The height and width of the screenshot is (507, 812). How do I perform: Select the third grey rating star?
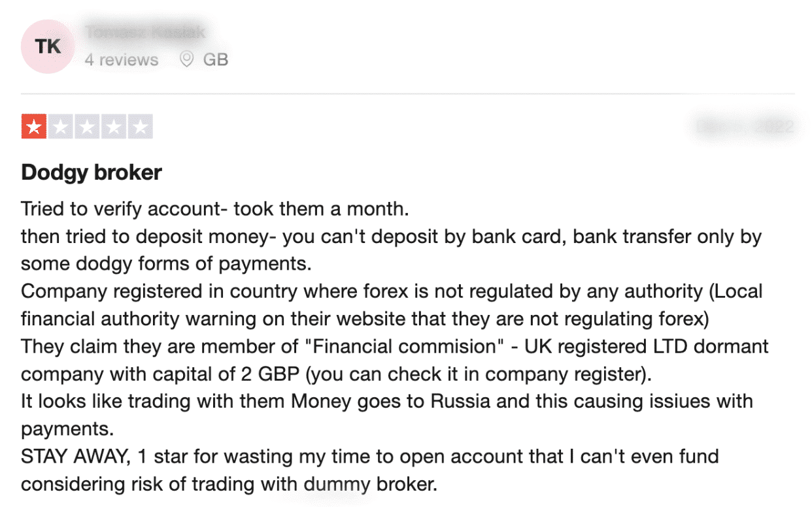click(x=87, y=127)
